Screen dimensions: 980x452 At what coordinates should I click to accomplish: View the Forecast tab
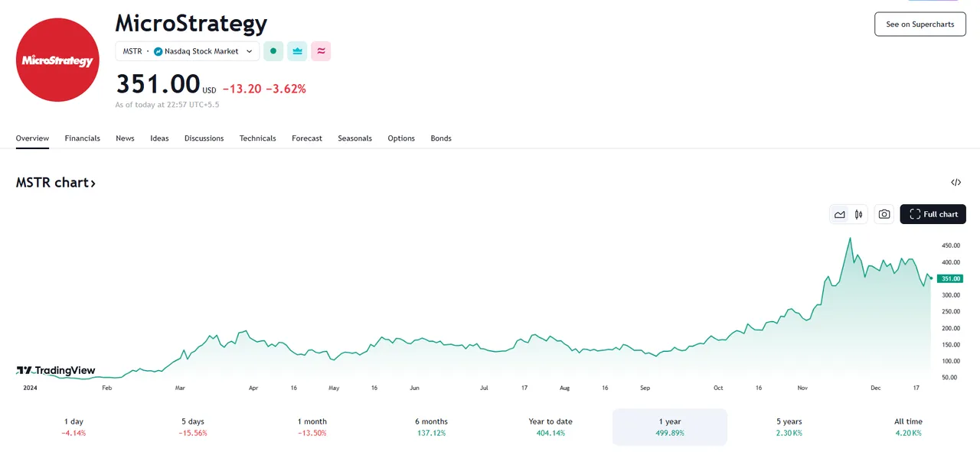coord(307,138)
